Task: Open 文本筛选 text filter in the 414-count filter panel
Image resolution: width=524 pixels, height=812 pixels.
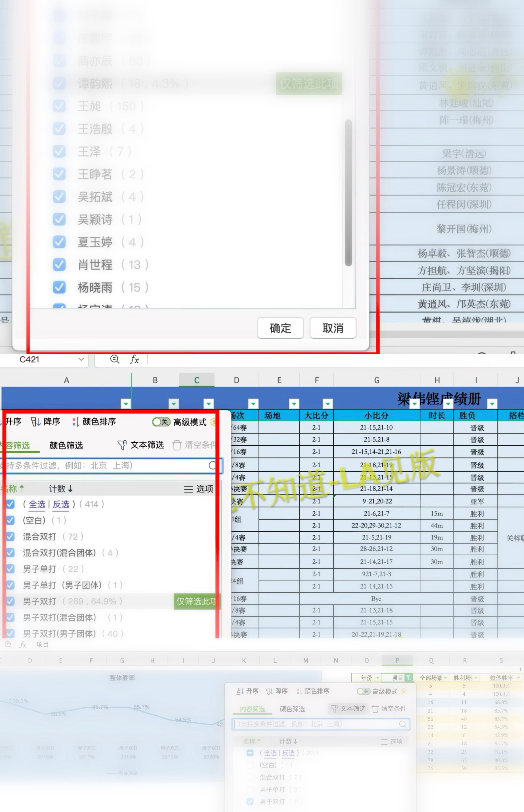Action: coord(141,445)
